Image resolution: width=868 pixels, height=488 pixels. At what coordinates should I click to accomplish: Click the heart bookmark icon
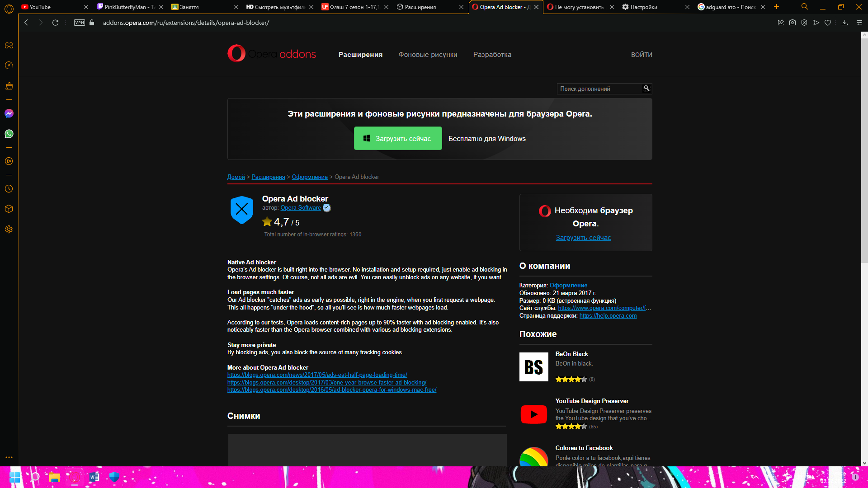[828, 23]
